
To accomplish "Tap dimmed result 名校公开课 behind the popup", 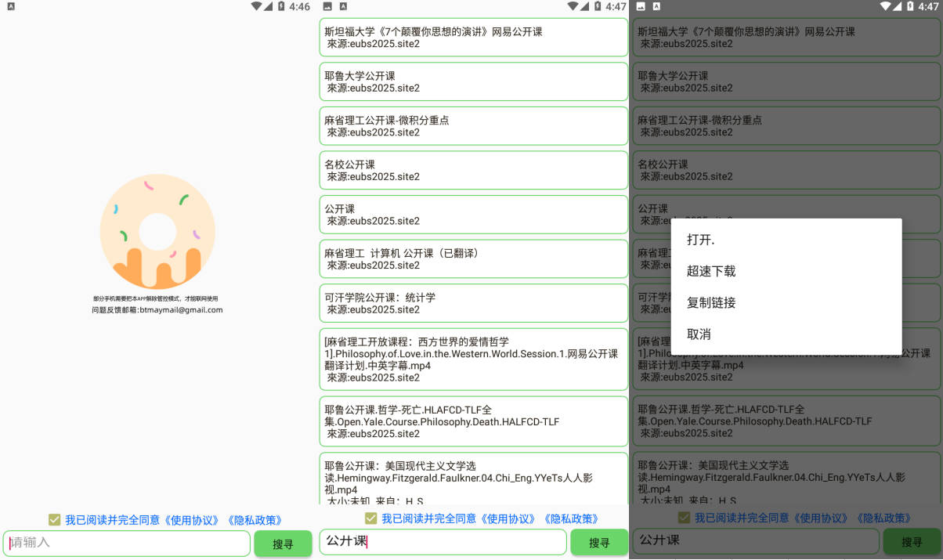I will click(x=787, y=170).
